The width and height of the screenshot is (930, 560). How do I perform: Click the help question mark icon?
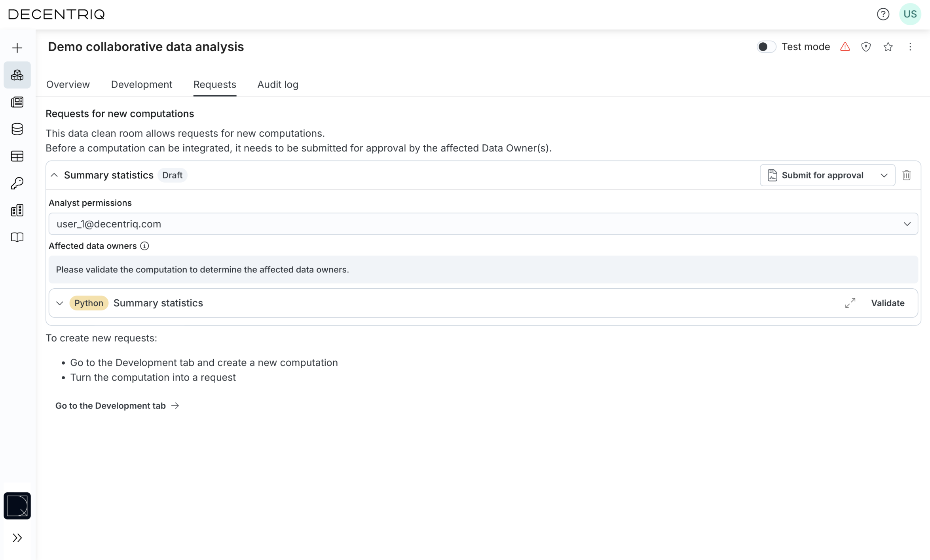pos(883,14)
